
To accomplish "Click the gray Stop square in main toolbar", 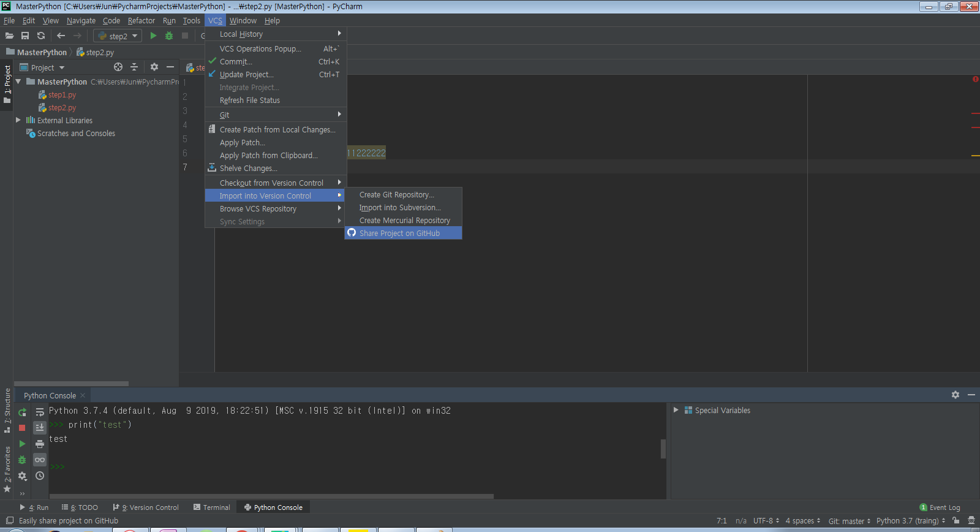I will (185, 36).
